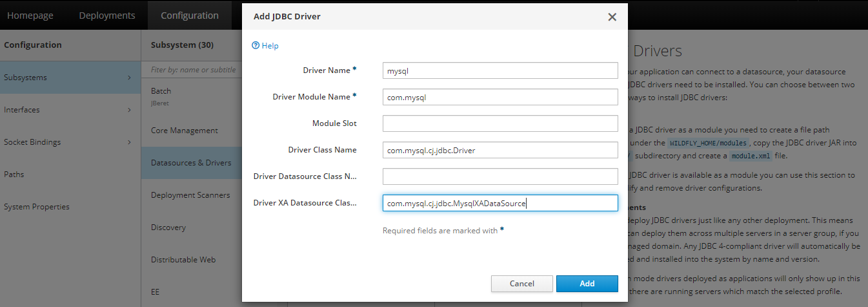This screenshot has width=868, height=307.
Task: Expand the Socket Bindings chevron
Action: [x=129, y=142]
